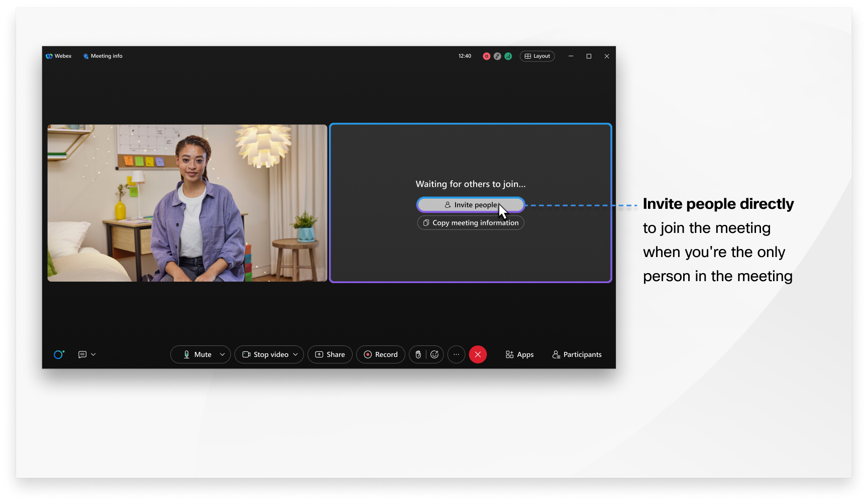The image size is (868, 502).
Task: Expand video options next to Stop video
Action: pos(296,354)
